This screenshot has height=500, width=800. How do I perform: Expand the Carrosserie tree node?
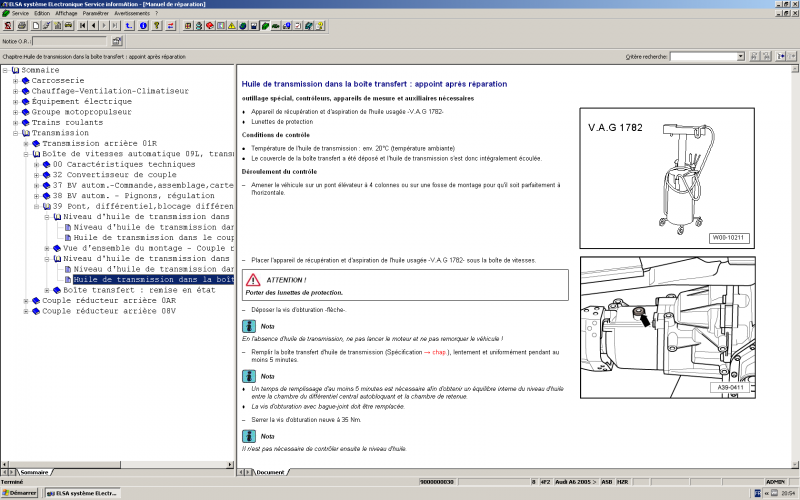tap(15, 80)
